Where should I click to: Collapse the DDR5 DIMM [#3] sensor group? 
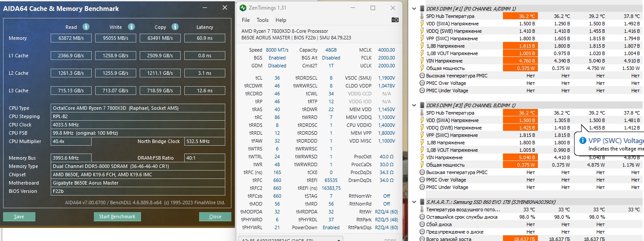coord(415,105)
